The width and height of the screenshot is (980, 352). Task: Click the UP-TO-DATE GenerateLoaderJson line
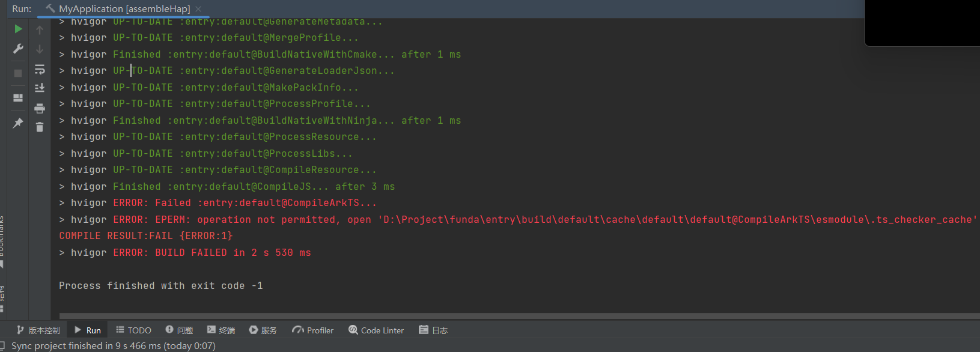[x=227, y=71]
